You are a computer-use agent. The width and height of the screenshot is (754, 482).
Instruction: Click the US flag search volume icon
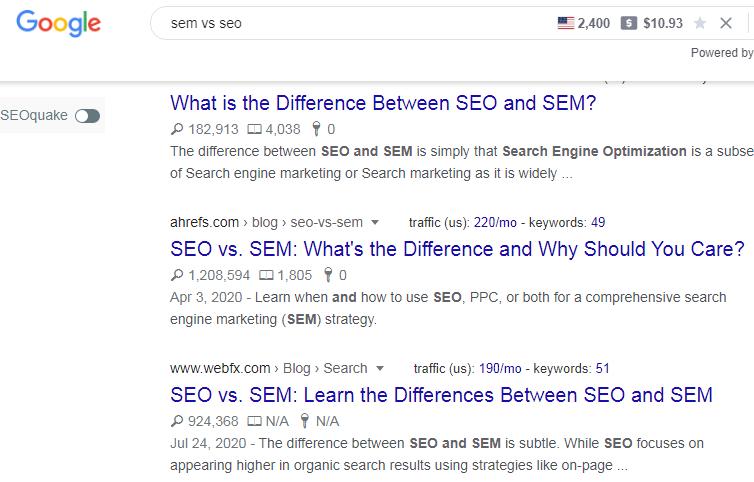[x=566, y=23]
